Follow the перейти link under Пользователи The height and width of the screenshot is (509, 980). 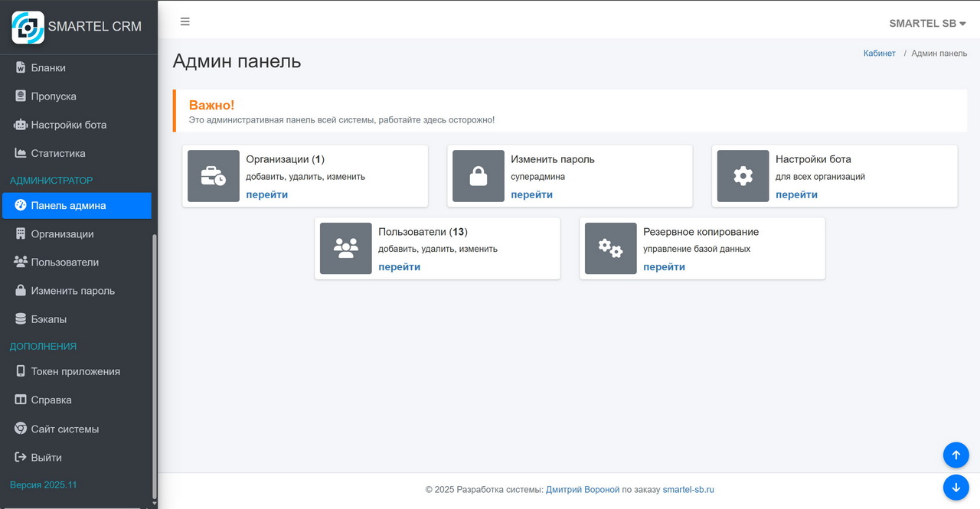pyautogui.click(x=399, y=267)
